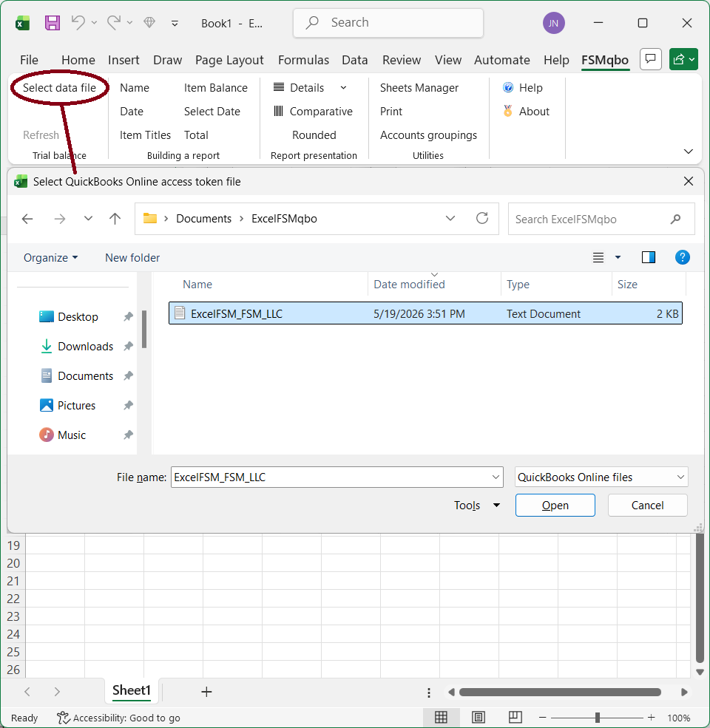Click Documents in the address breadcrumb

pyautogui.click(x=203, y=219)
